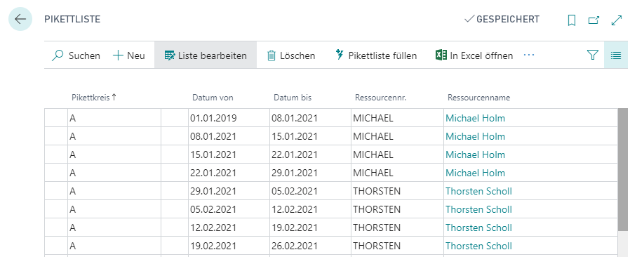Click the PIKETTLISTE page title
644x257 pixels.
tap(72, 20)
